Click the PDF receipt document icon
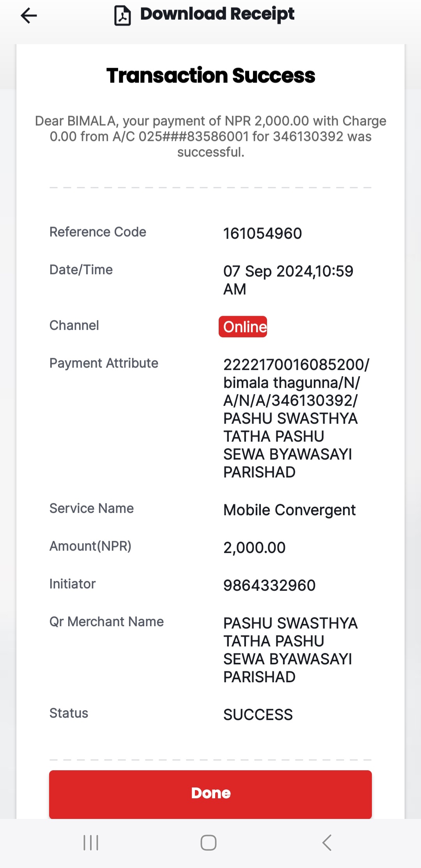421x868 pixels. pyautogui.click(x=122, y=16)
